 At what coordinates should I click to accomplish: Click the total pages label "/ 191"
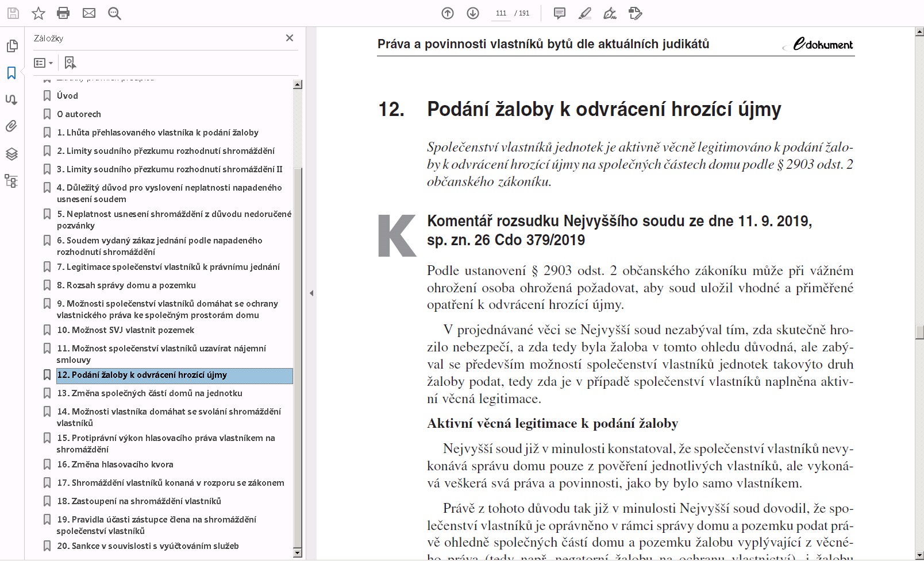tap(522, 13)
